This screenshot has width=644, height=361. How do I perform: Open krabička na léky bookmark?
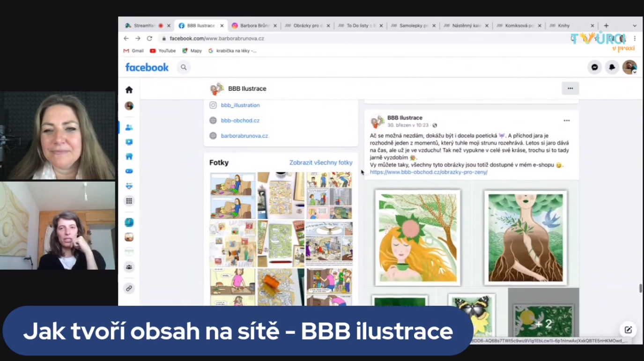(x=232, y=51)
